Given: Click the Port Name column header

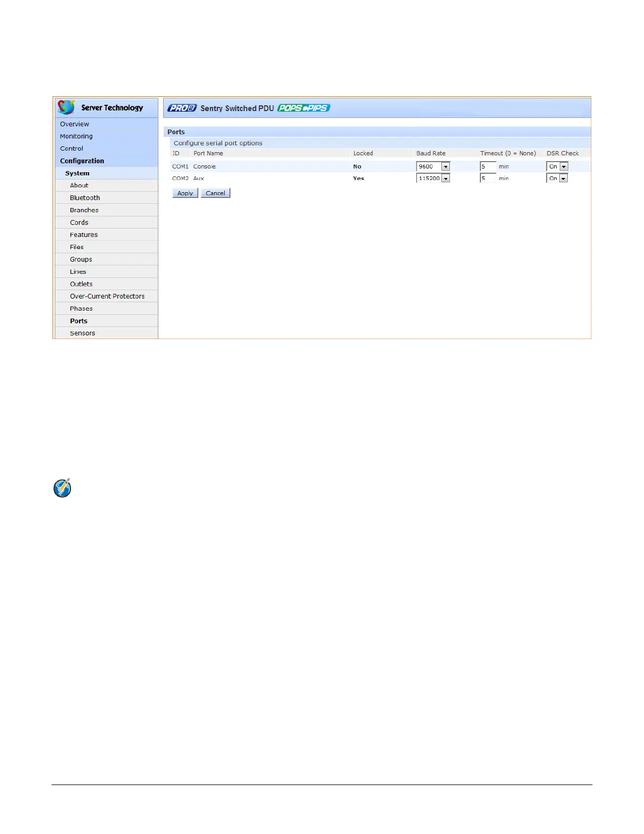Looking at the screenshot, I should pyautogui.click(x=208, y=153).
